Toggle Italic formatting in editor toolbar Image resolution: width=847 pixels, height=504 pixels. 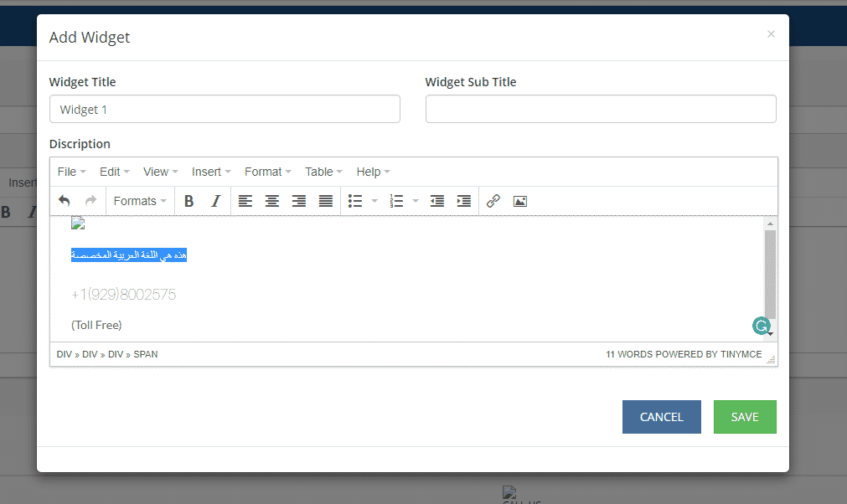tap(215, 201)
